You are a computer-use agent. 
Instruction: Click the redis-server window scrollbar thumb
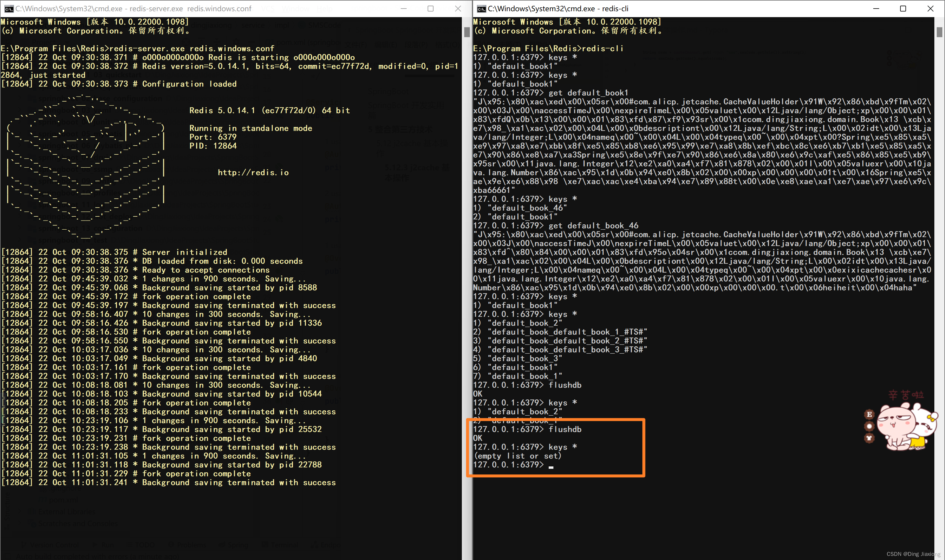[467, 32]
